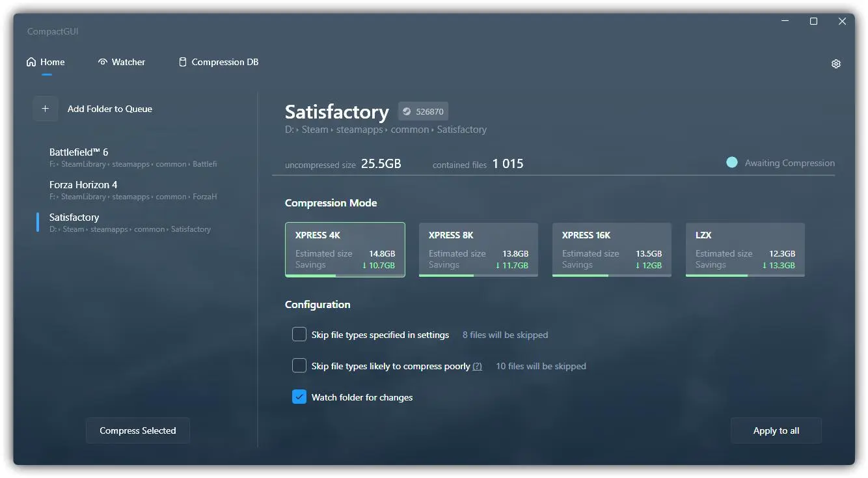Viewport: 868px width, 478px height.
Task: Click the Watcher eye icon
Action: 103,62
